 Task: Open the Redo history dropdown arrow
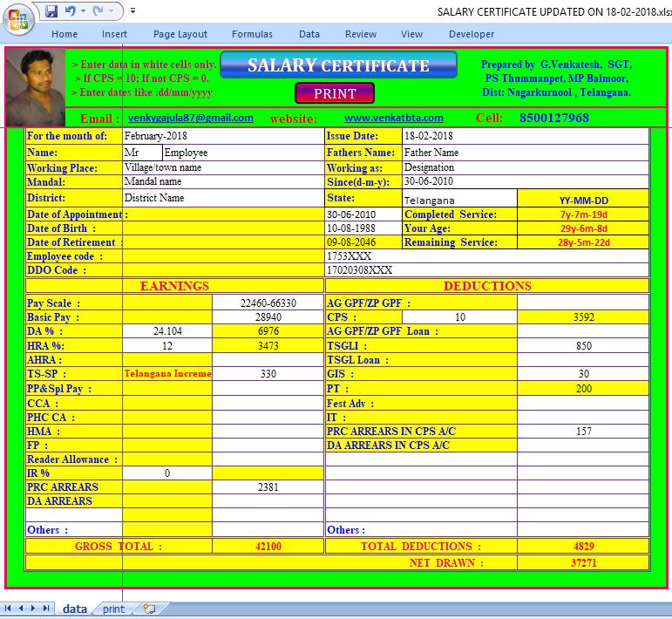pyautogui.click(x=111, y=10)
